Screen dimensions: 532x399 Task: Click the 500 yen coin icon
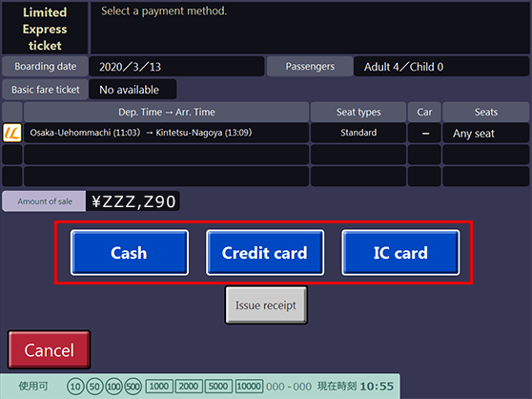click(133, 387)
